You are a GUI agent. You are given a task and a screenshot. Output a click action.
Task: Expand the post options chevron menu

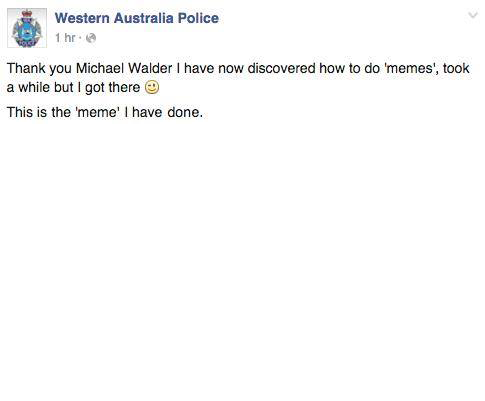tap(473, 15)
